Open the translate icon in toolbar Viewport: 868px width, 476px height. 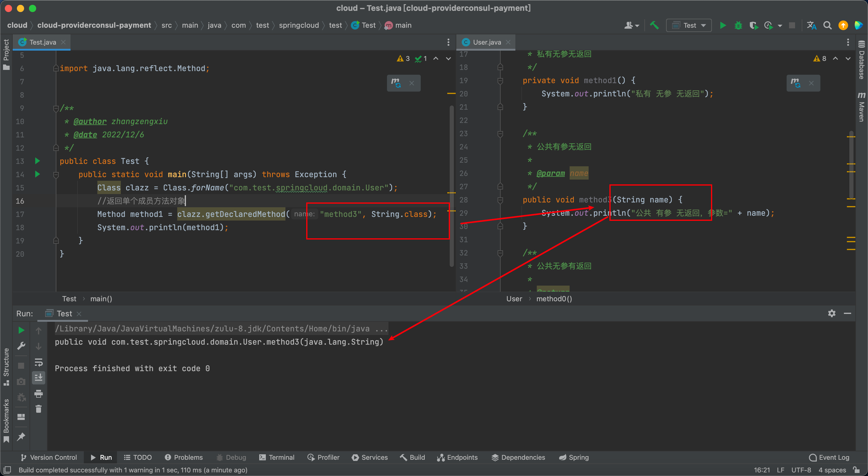811,25
